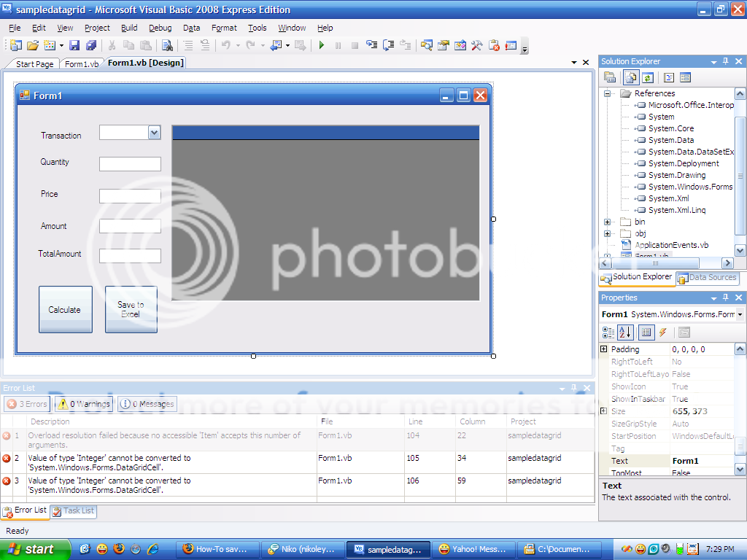Viewport: 747px width, 560px height.
Task: Switch to the Start Page tab
Action: click(x=34, y=64)
